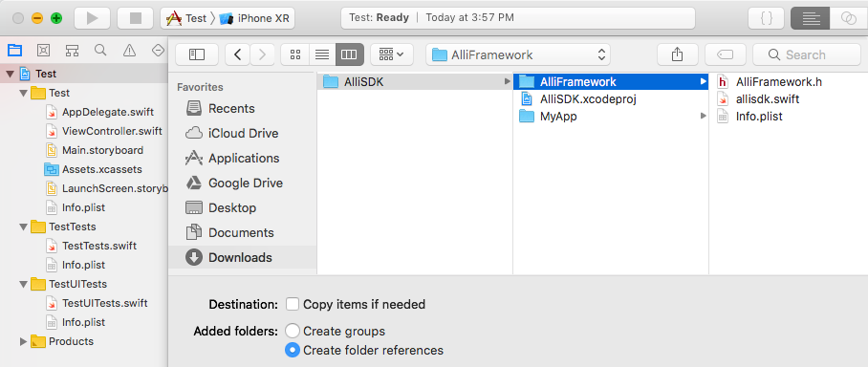Open the symbol navigator icon
The width and height of the screenshot is (868, 367).
[72, 51]
